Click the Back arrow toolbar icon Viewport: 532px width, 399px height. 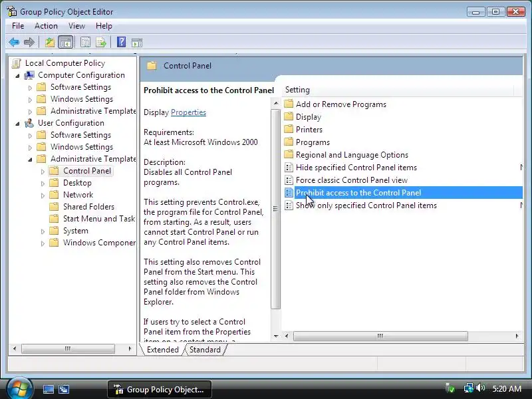coord(14,43)
